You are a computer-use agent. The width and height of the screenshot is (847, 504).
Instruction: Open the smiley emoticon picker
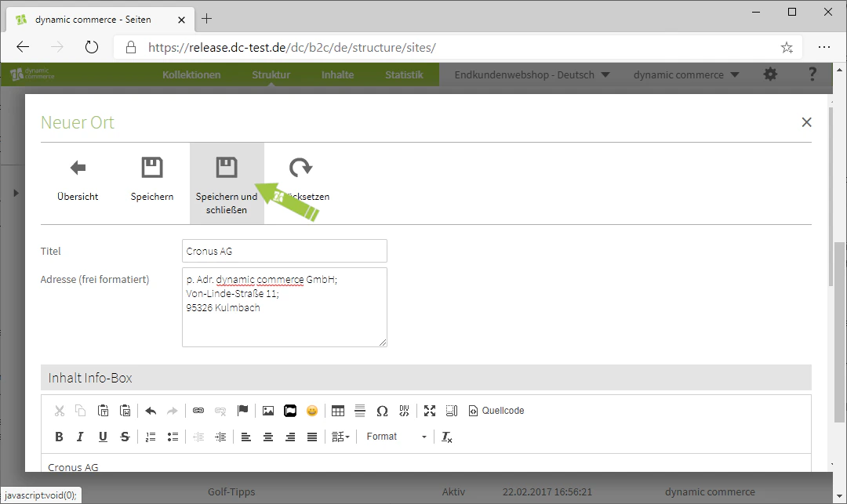tap(312, 411)
